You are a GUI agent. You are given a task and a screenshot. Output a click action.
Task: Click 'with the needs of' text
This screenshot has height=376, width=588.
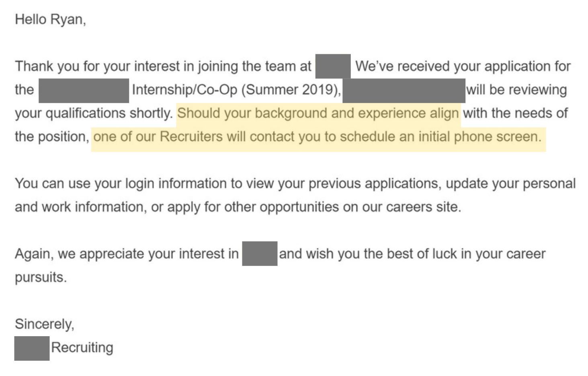click(x=515, y=113)
